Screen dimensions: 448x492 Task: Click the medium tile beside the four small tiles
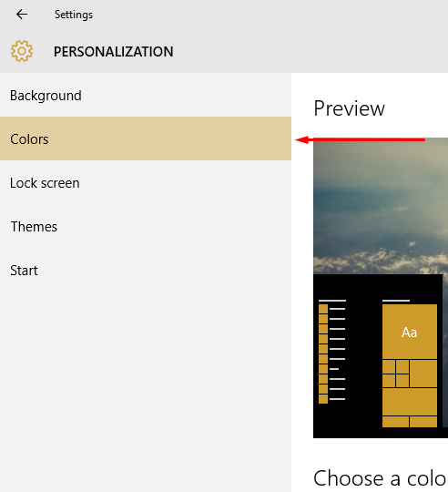[x=423, y=374]
